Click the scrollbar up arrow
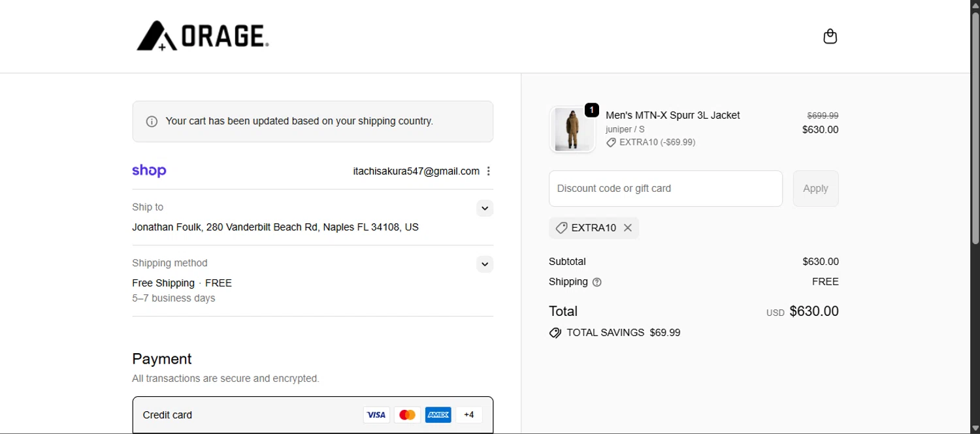 (x=975, y=5)
